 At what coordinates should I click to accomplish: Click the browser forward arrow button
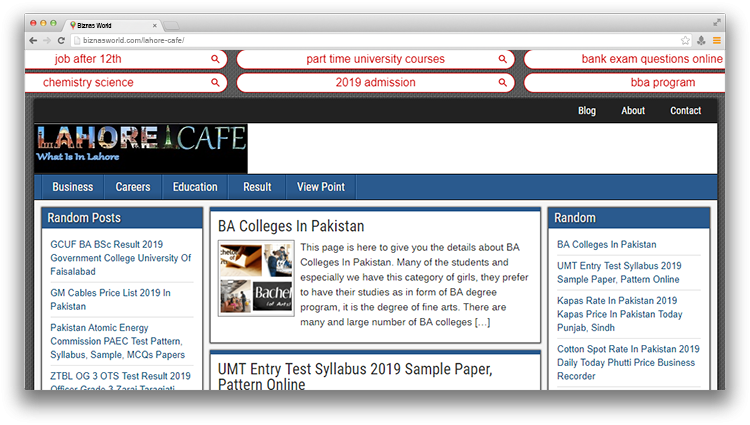coord(47,40)
